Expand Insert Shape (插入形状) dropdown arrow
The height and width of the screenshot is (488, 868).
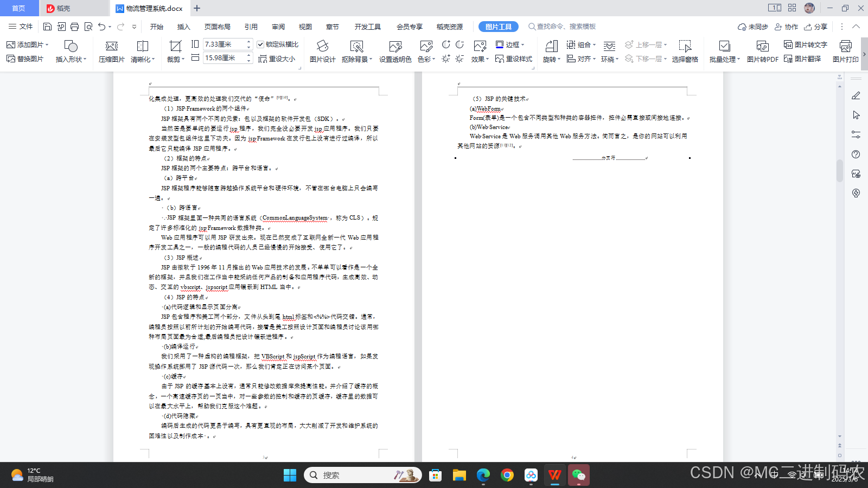(85, 59)
